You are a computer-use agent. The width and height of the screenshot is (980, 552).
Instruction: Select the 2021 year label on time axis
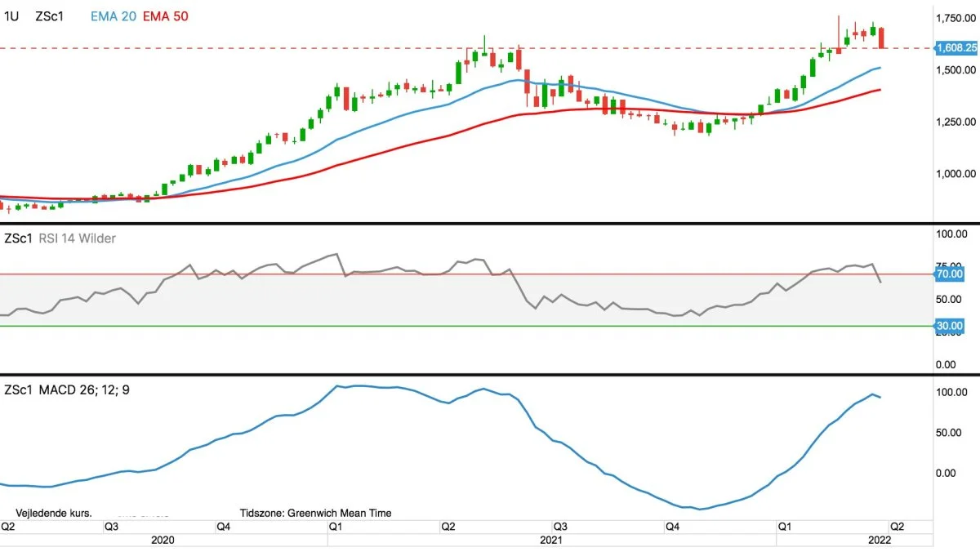551,540
